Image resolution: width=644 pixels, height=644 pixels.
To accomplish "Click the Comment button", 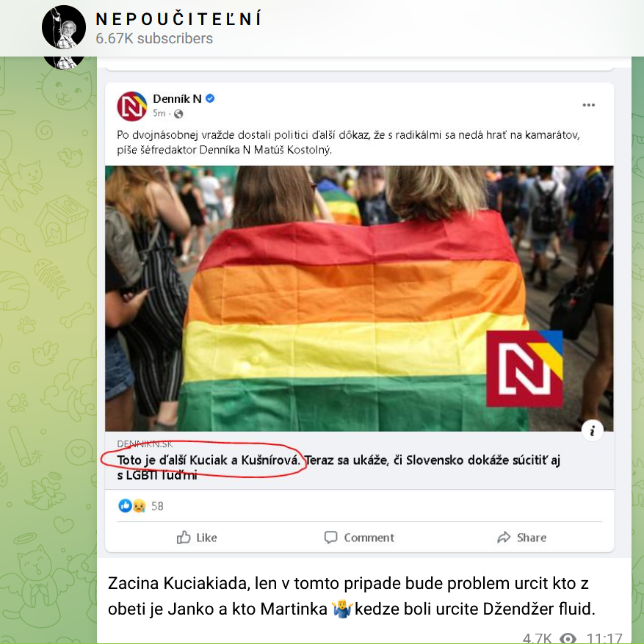I will click(x=359, y=538).
